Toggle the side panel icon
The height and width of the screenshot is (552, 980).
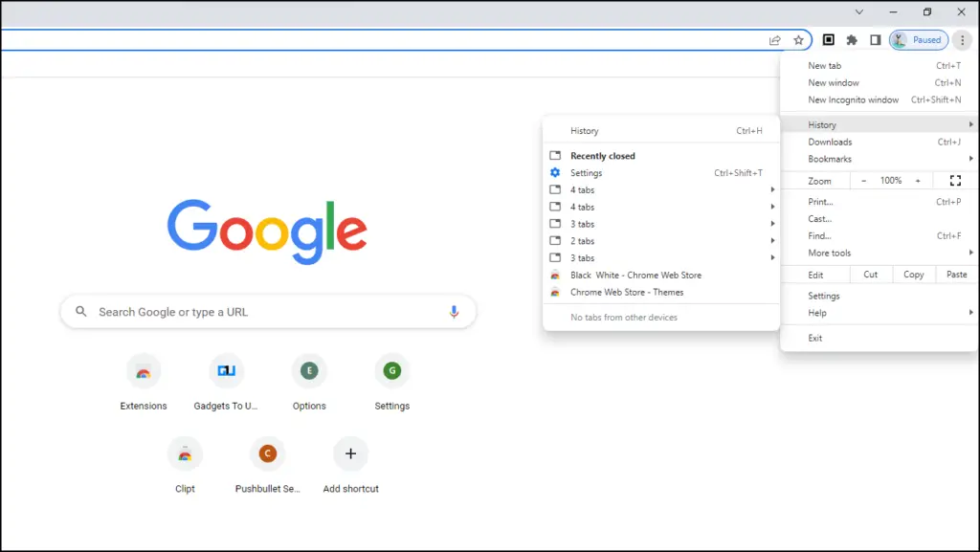click(876, 40)
